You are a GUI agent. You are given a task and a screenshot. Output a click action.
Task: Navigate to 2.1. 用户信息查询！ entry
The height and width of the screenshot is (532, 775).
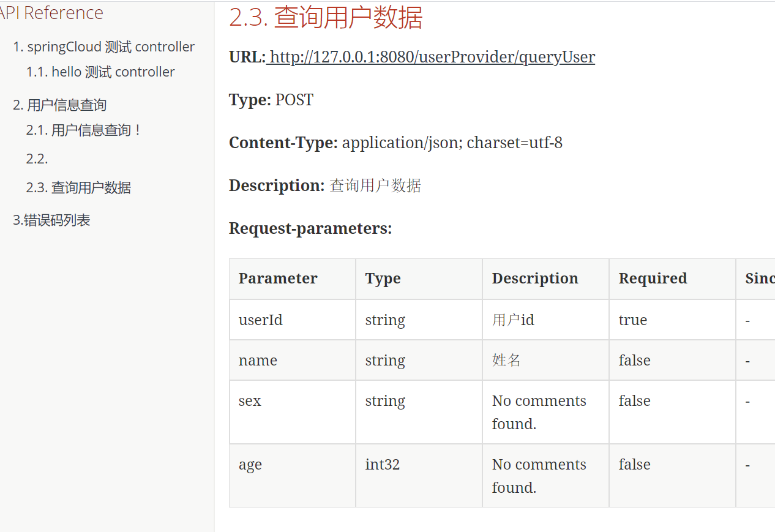pyautogui.click(x=84, y=130)
